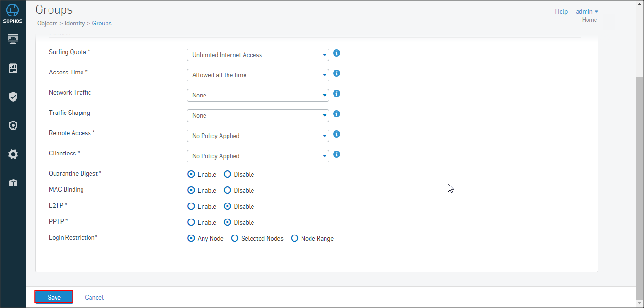Click the Help link
The image size is (644, 308).
click(561, 11)
